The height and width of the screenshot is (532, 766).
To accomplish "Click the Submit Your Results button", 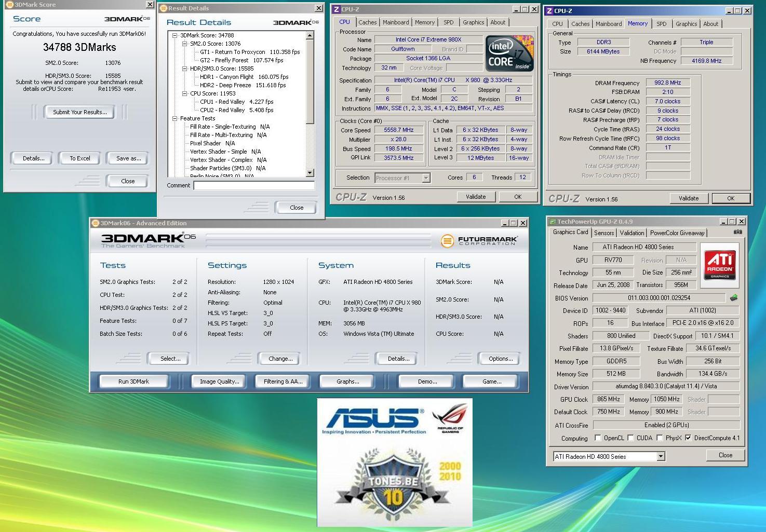I will tap(79, 112).
